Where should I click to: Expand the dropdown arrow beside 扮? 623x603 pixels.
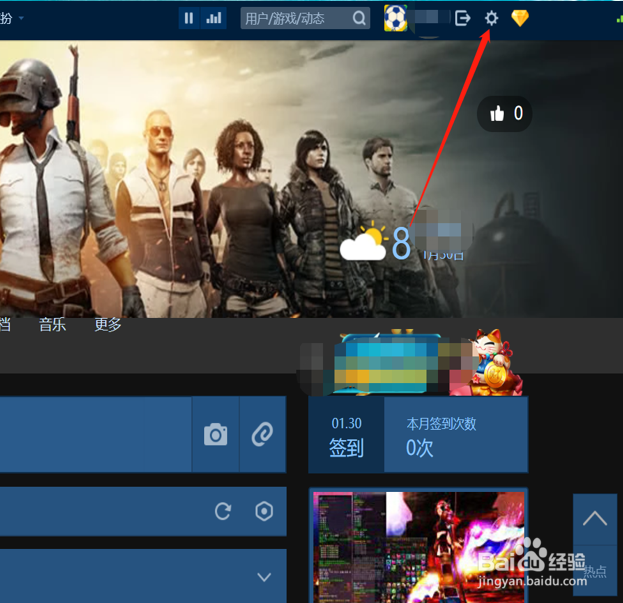[21, 18]
